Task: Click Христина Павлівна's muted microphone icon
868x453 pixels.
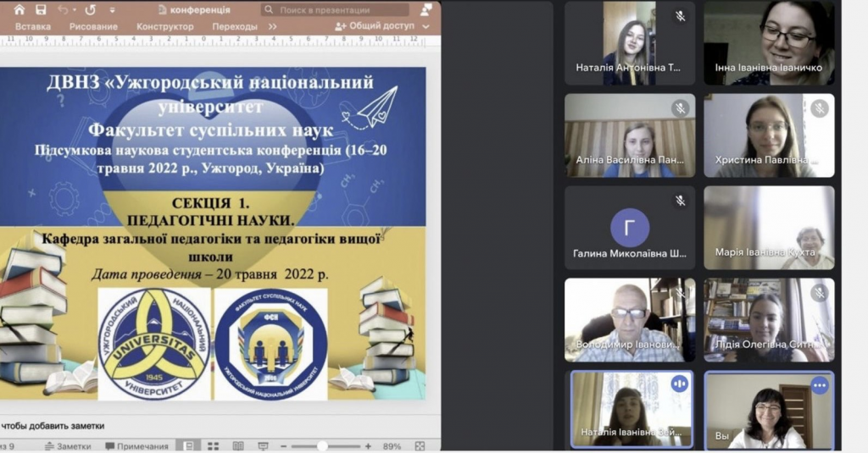Action: coord(820,108)
